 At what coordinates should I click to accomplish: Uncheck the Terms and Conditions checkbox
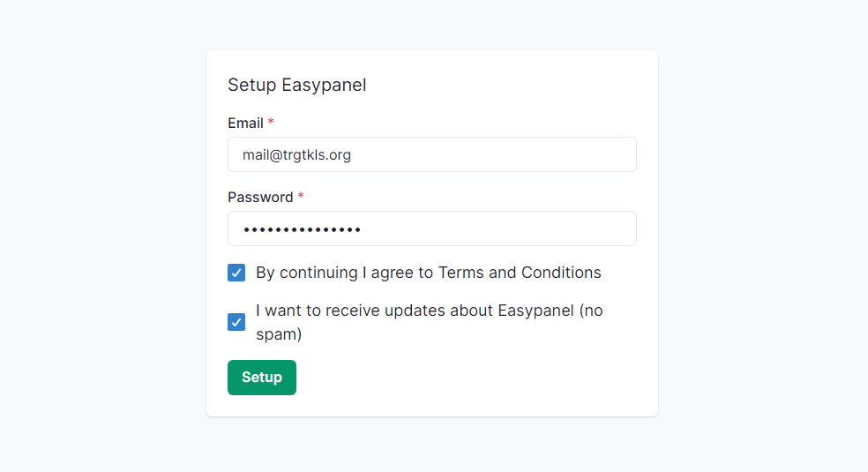(236, 273)
